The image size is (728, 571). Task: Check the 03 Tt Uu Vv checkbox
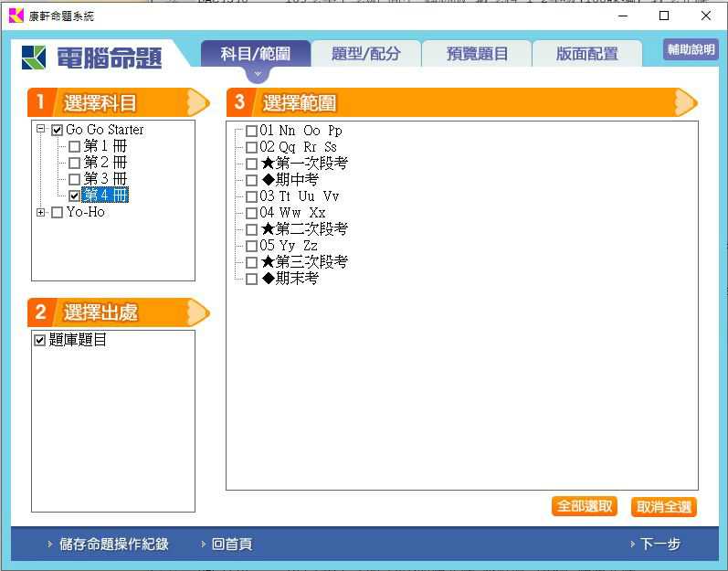(x=251, y=196)
